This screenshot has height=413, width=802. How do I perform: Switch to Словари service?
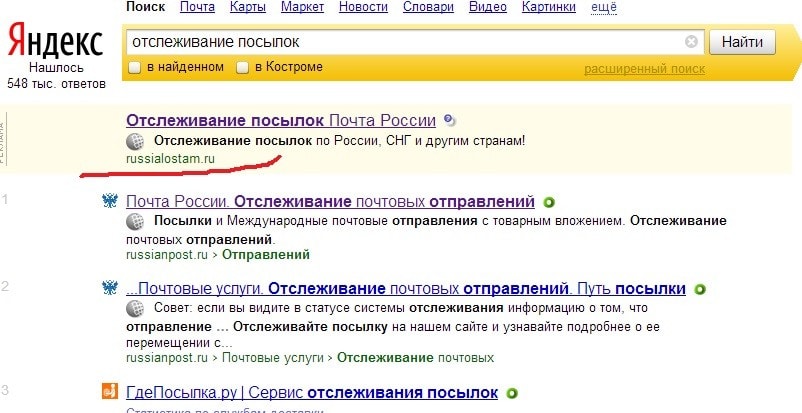pyautogui.click(x=429, y=7)
